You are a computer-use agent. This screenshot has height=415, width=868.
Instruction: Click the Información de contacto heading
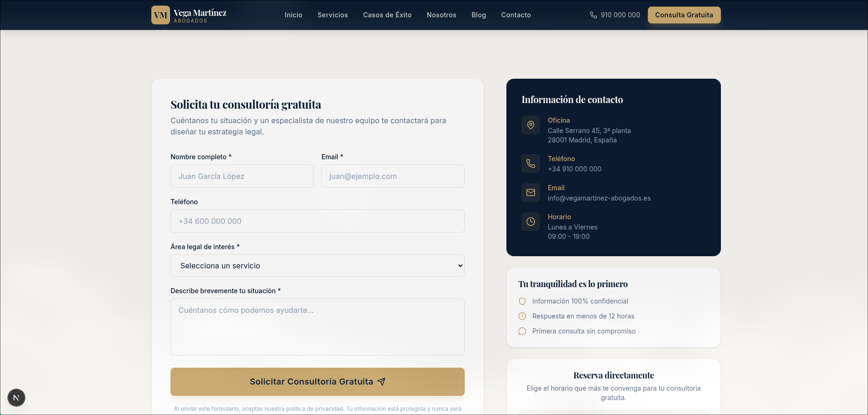click(x=572, y=99)
